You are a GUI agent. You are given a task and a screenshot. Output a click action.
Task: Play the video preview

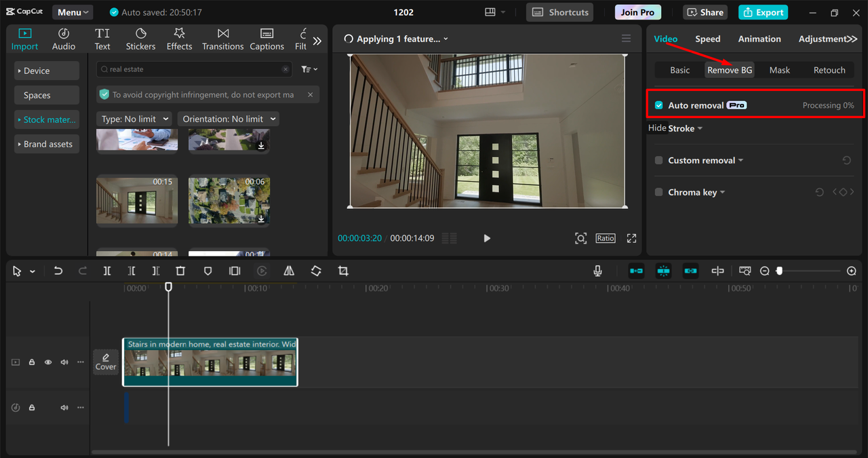486,238
